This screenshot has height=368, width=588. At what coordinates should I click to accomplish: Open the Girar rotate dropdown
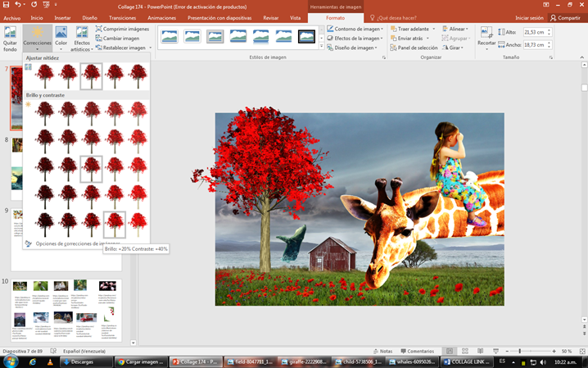tap(453, 48)
